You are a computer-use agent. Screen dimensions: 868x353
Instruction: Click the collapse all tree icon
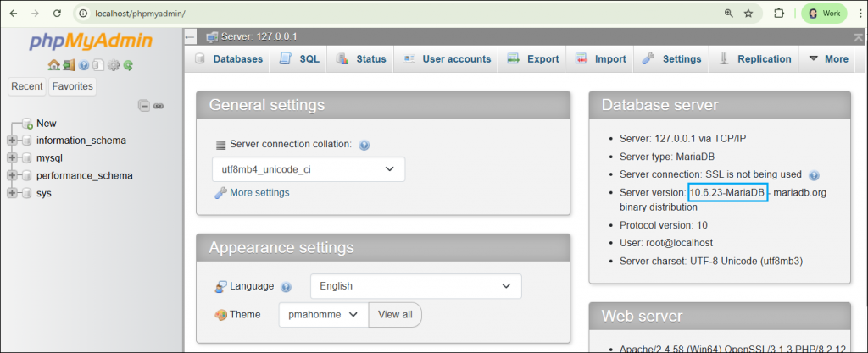pyautogui.click(x=144, y=106)
